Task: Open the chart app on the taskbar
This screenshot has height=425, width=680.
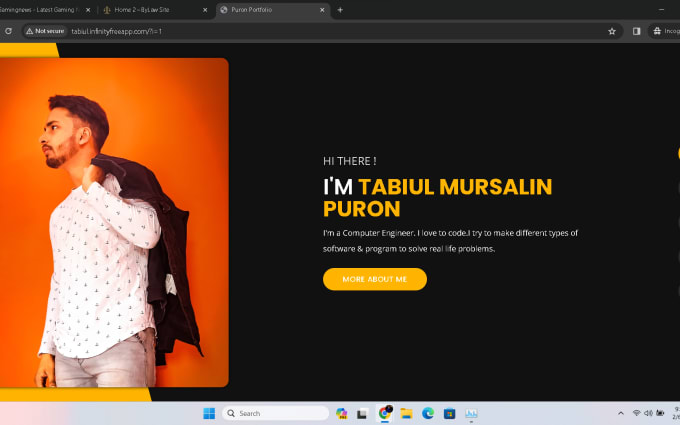Action: (x=471, y=413)
